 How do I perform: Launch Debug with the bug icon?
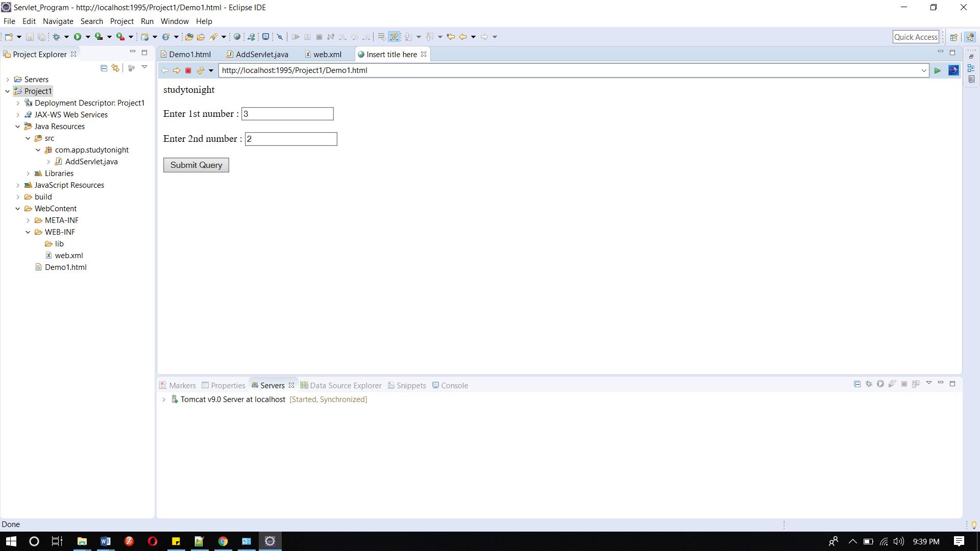57,37
